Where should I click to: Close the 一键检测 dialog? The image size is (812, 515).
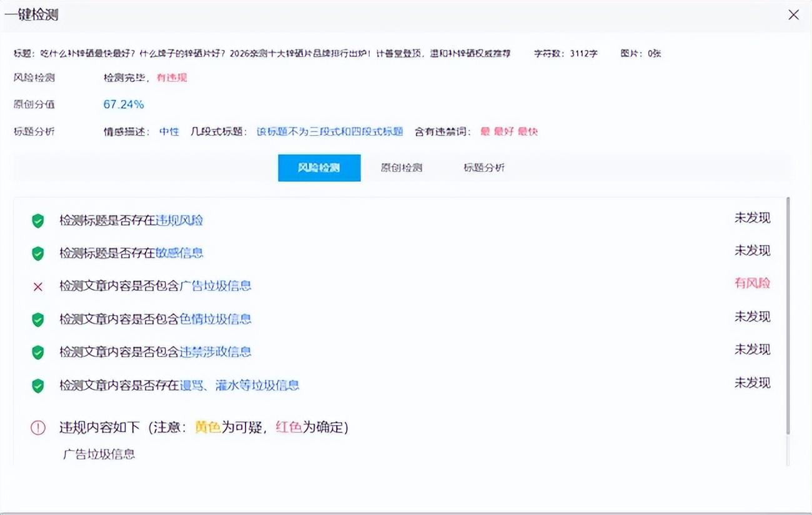(x=793, y=15)
